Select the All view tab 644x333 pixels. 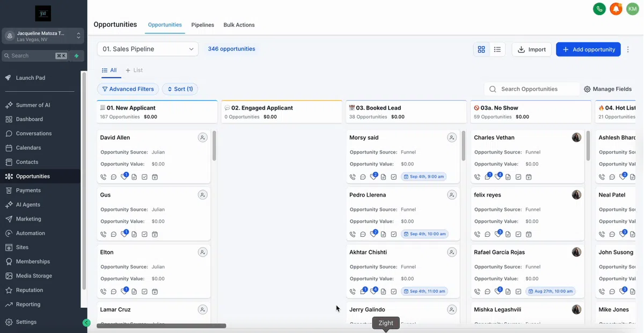pyautogui.click(x=109, y=70)
